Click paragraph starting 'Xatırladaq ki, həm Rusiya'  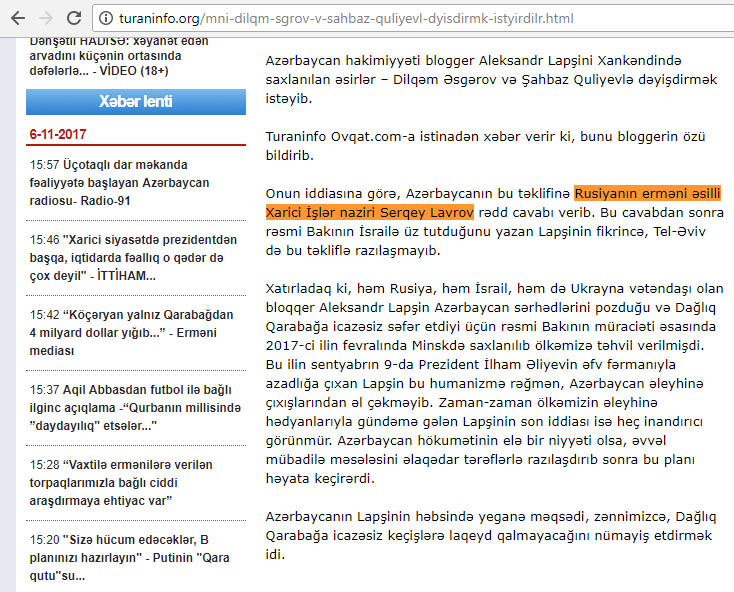[x=494, y=384]
